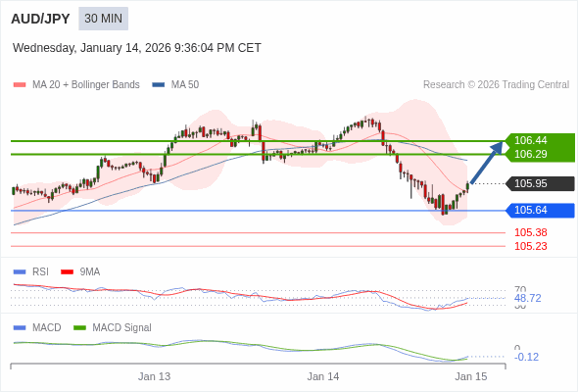Click the 105.64 pivot price tag
Viewport: 578px width, 392px height.
pos(540,210)
